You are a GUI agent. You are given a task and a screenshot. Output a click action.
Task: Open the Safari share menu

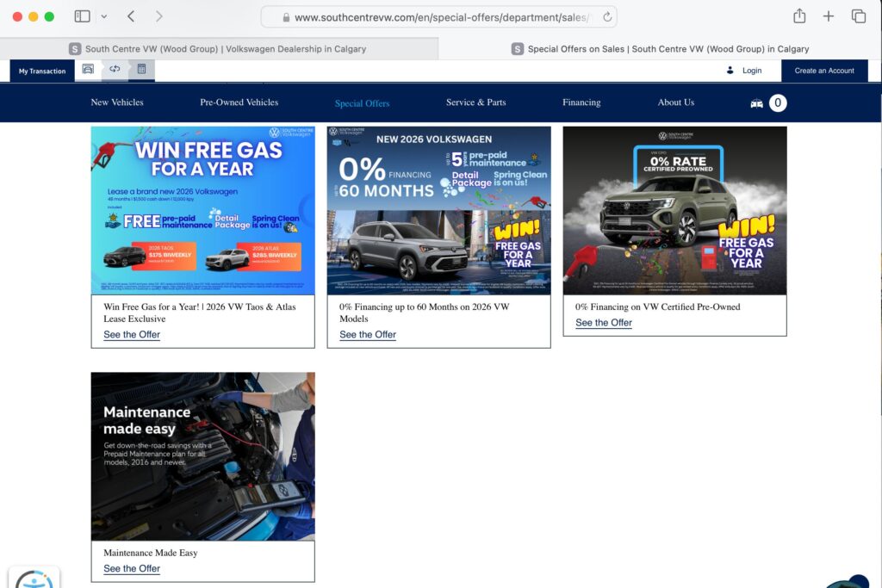(x=799, y=16)
